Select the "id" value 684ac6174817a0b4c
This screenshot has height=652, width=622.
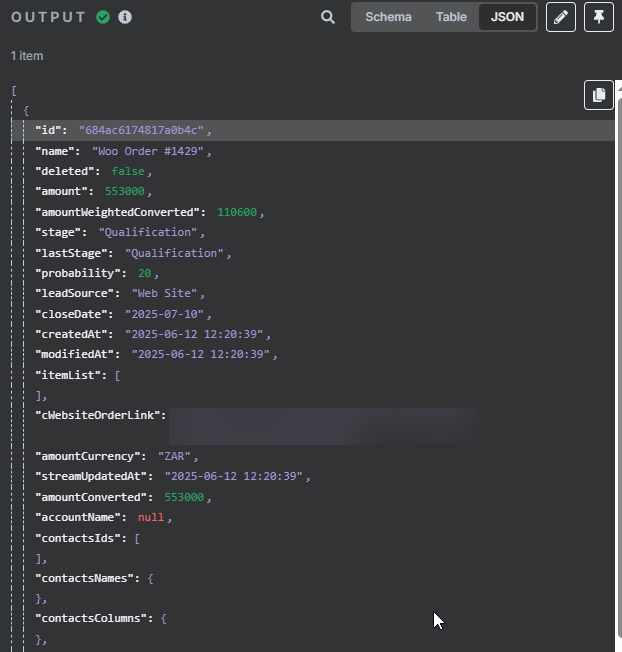pyautogui.click(x=142, y=130)
